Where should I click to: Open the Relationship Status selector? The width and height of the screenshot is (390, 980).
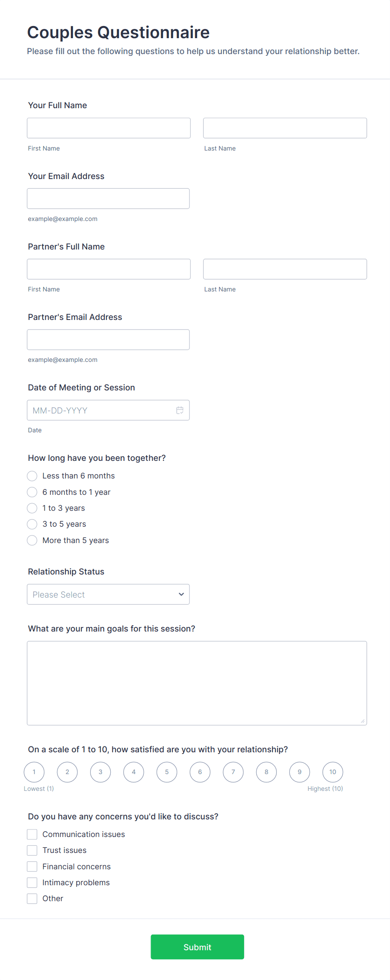point(108,594)
